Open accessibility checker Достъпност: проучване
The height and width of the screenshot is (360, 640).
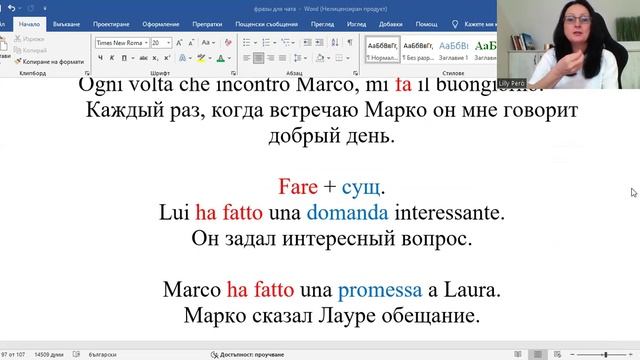pos(247,355)
